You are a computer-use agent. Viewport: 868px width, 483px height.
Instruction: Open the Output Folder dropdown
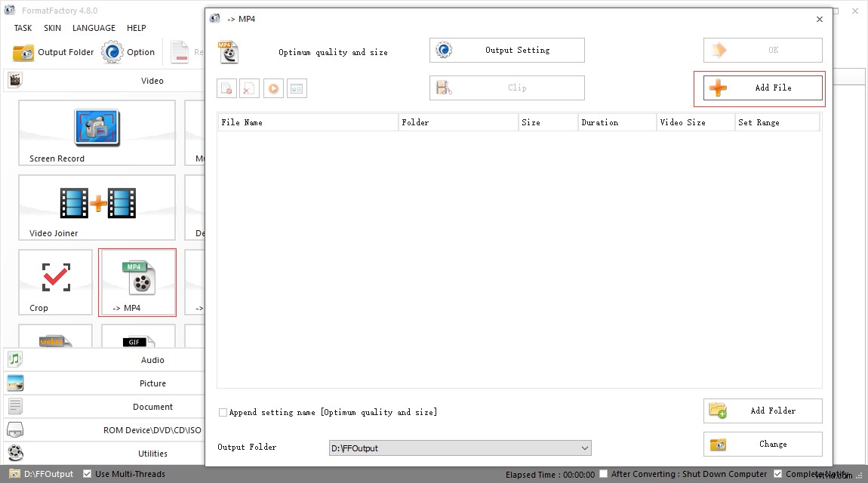(584, 448)
